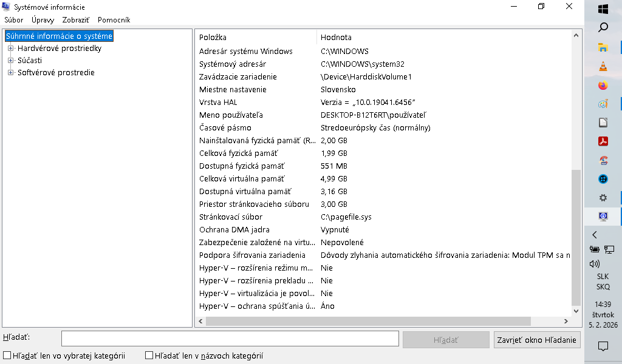
Task: Open the Úpravy menu
Action: click(x=43, y=20)
